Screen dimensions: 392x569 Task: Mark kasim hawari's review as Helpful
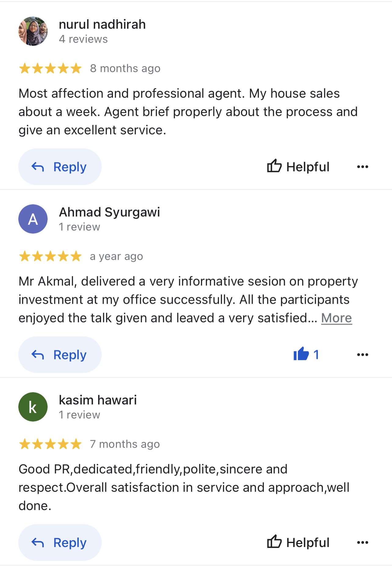(x=298, y=542)
